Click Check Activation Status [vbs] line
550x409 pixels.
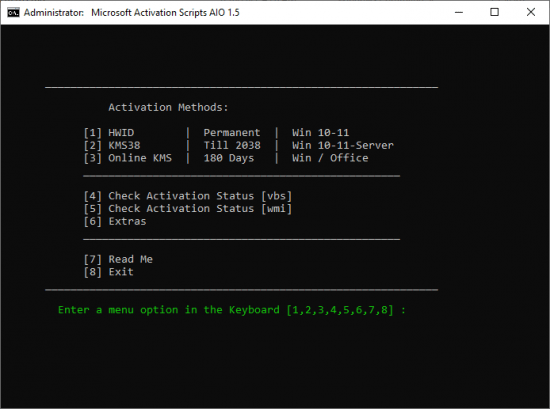tap(188, 196)
